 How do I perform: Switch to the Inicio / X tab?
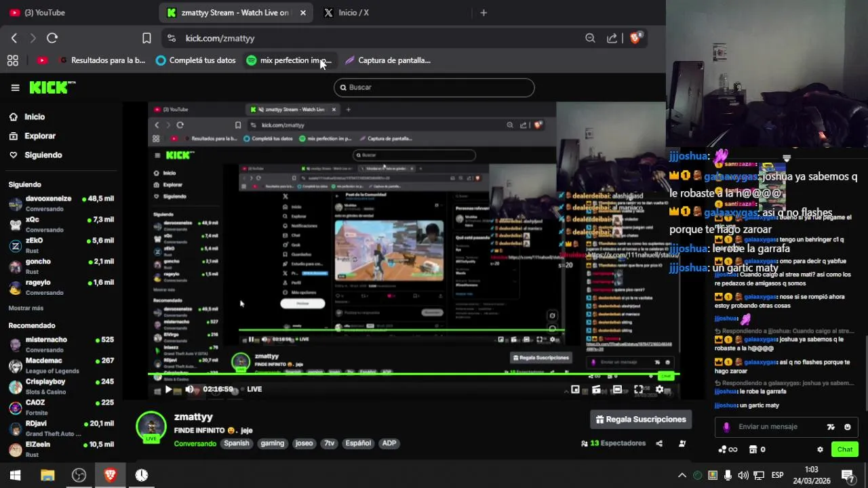[x=347, y=12]
